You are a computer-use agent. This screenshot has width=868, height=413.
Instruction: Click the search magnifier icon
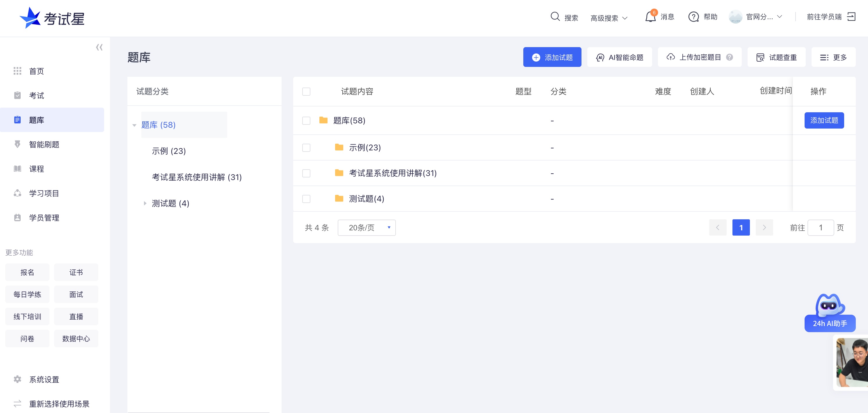click(555, 17)
